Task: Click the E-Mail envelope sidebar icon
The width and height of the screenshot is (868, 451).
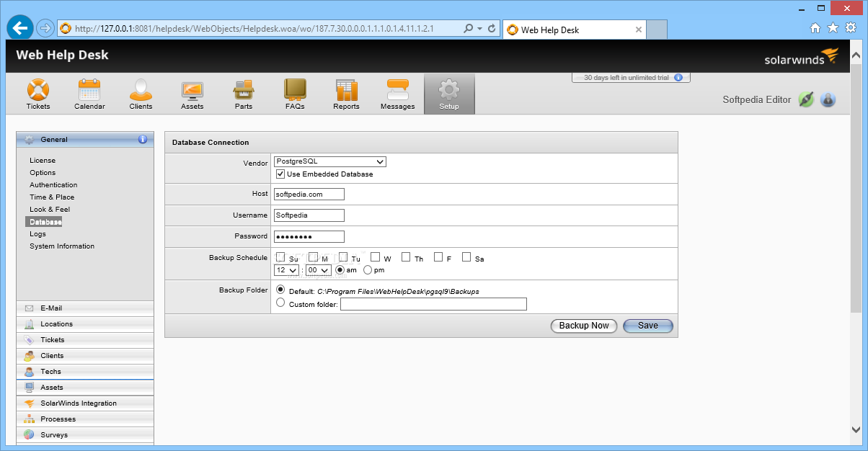Action: pos(30,308)
